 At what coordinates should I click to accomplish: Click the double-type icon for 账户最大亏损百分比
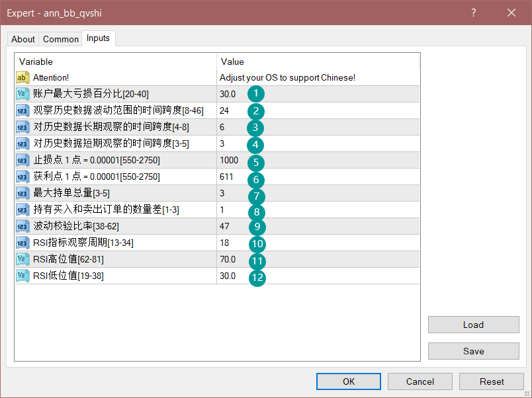tap(22, 94)
